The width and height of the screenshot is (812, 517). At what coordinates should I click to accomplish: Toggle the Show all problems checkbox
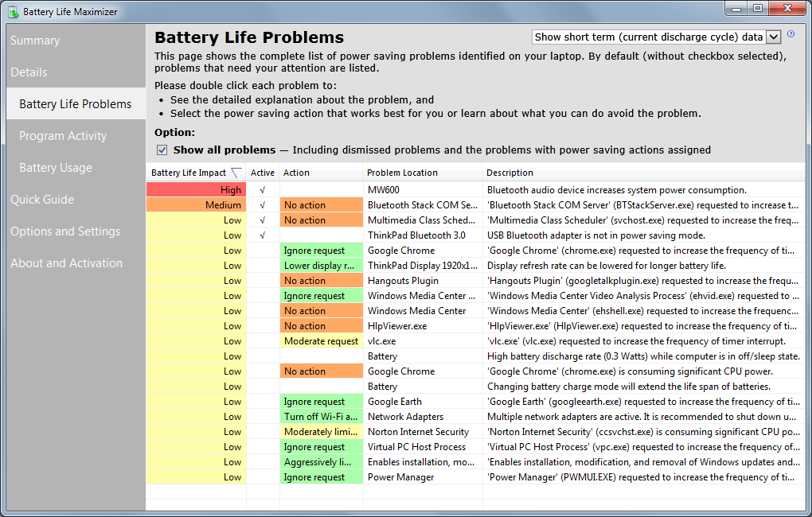(162, 150)
